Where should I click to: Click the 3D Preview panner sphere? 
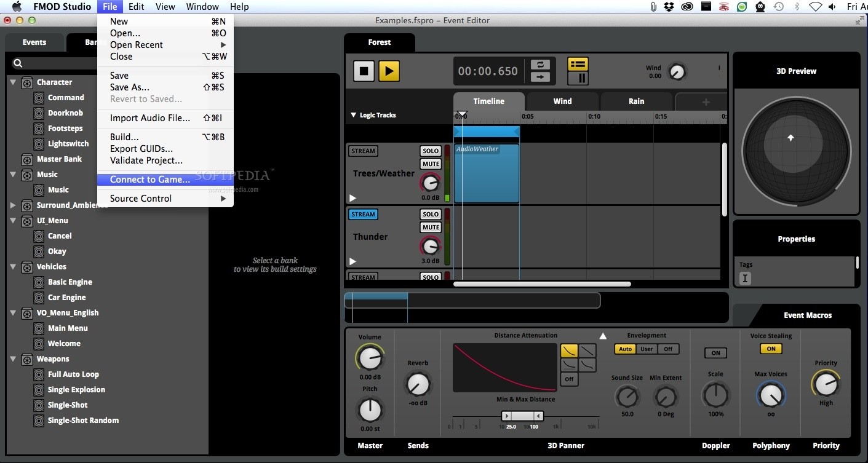tap(797, 151)
